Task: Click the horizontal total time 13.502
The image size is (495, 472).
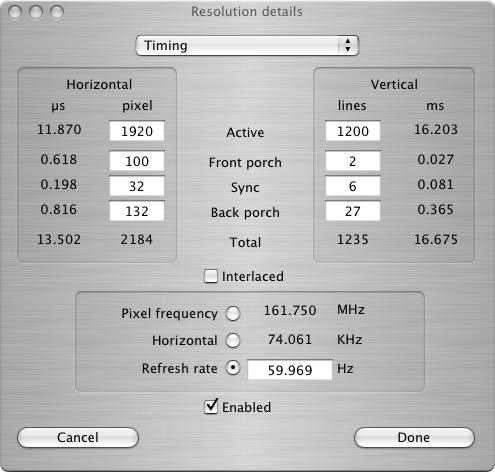Action: [x=59, y=239]
